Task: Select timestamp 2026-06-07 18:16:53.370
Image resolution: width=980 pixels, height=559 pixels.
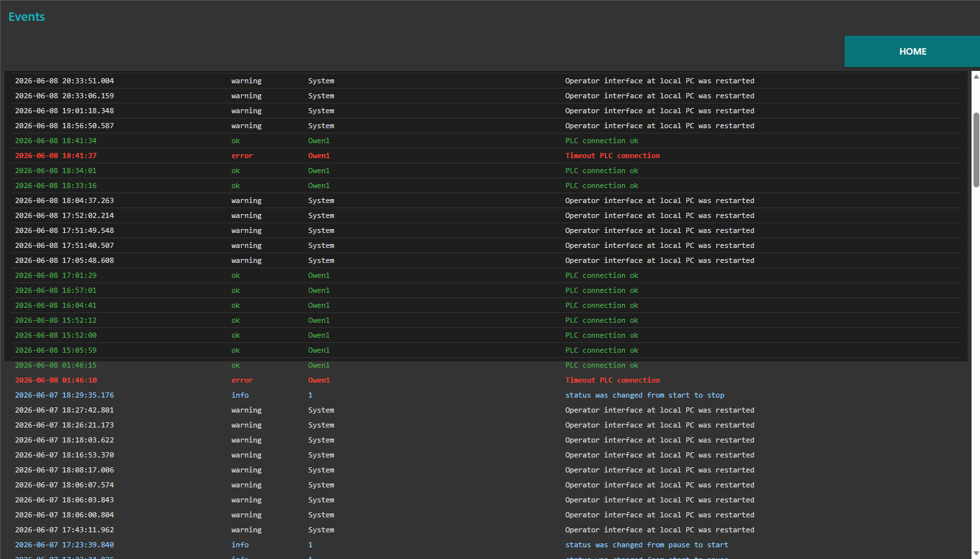Action: 64,455
